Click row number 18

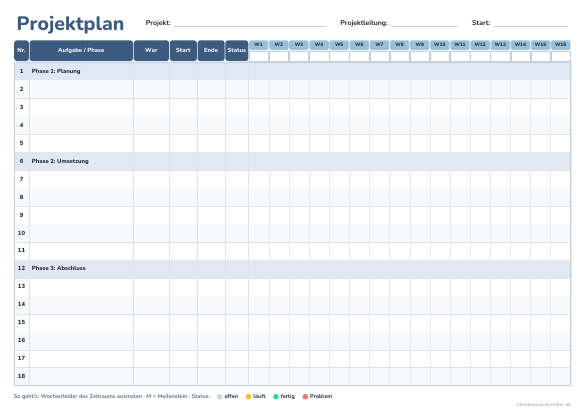point(22,376)
